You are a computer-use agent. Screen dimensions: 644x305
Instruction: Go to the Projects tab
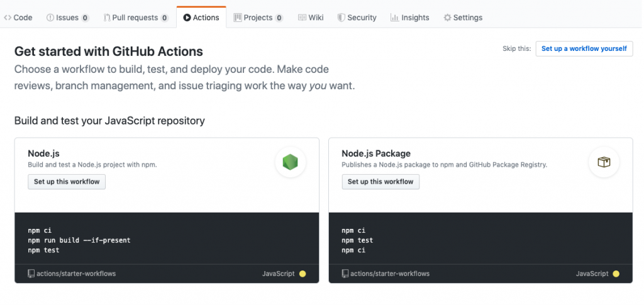258,18
